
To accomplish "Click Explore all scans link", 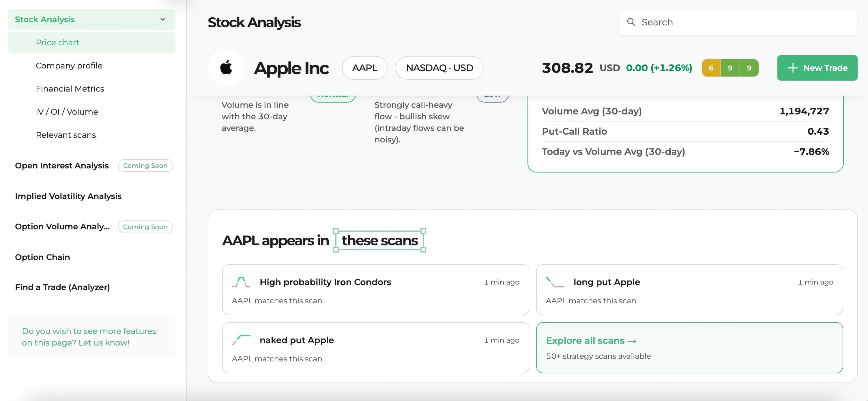I will 591,341.
